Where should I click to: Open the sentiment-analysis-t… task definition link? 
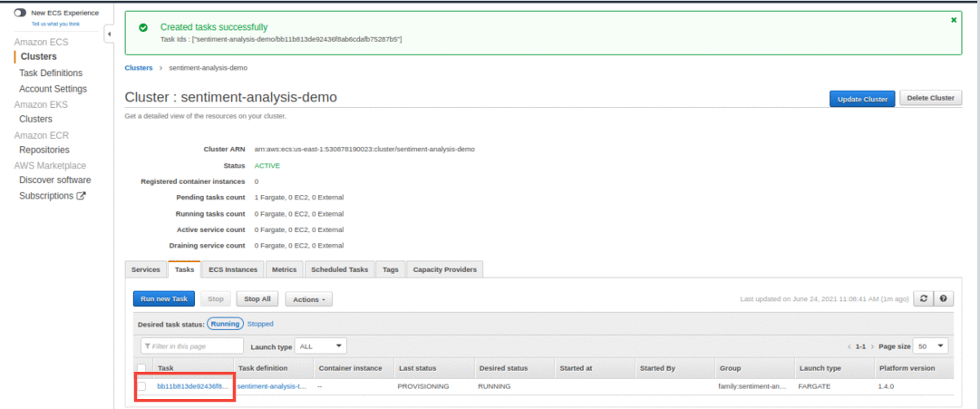(272, 386)
